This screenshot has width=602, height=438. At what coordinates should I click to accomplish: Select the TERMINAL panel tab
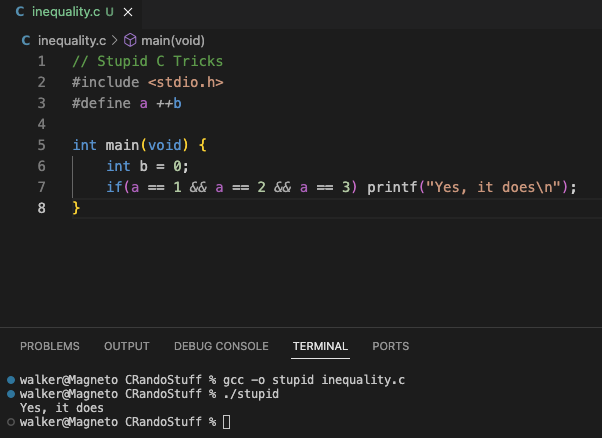(320, 346)
